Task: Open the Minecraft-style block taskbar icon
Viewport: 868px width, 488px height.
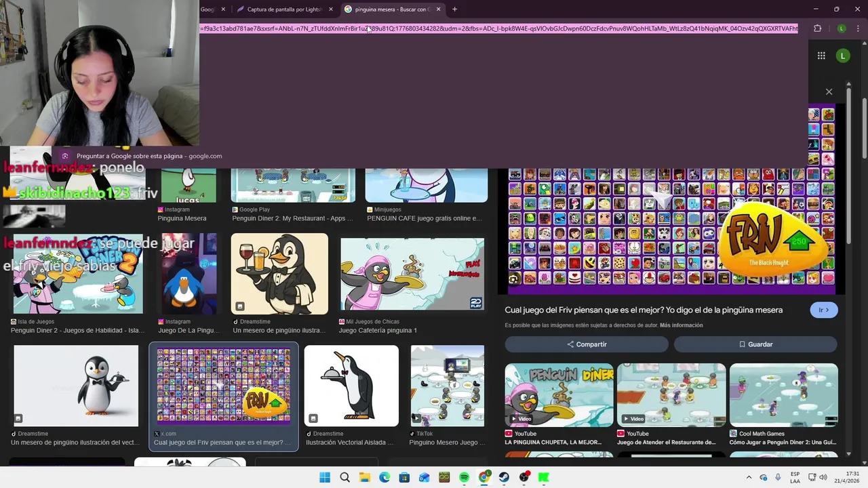Action: click(x=444, y=477)
